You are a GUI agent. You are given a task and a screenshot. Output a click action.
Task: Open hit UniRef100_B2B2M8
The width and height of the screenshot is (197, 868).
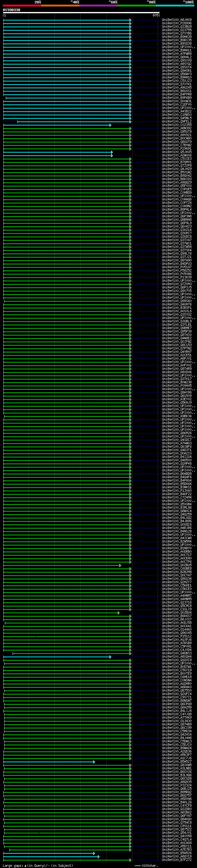(177, 572)
